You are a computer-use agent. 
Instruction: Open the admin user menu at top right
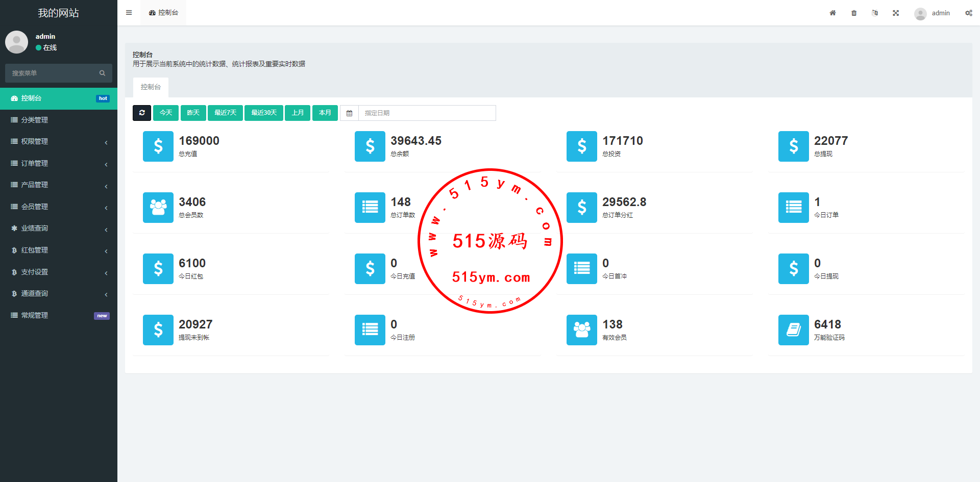point(933,13)
